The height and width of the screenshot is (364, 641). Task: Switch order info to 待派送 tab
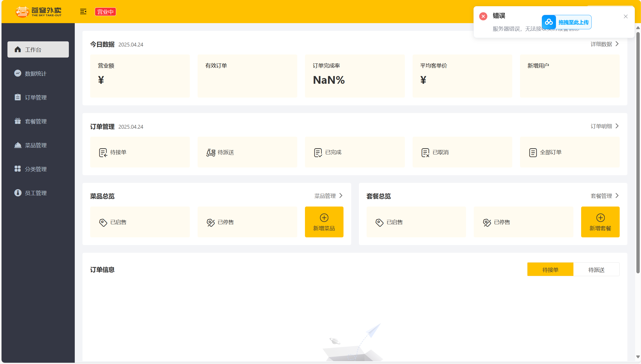(x=596, y=269)
